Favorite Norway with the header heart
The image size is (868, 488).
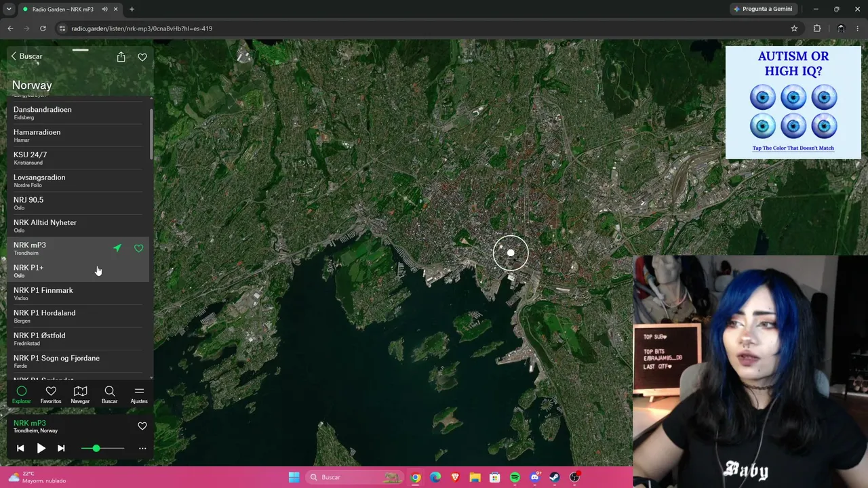click(x=142, y=57)
